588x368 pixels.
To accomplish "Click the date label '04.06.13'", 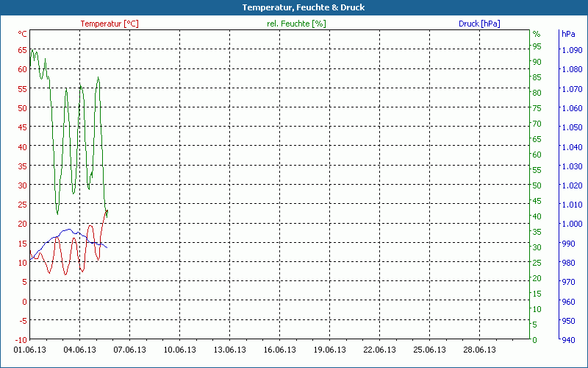I will (x=79, y=350).
